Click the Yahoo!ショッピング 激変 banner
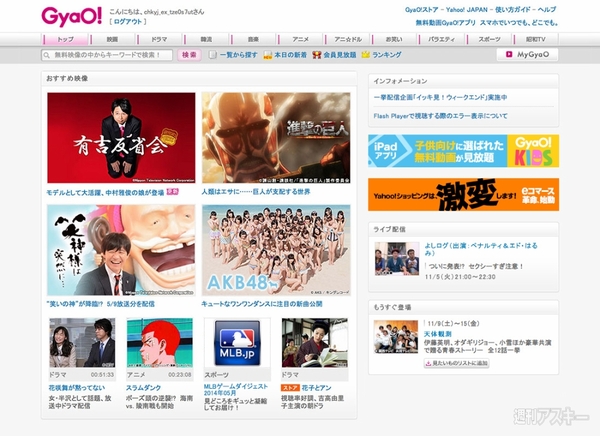The image size is (600, 436). click(x=463, y=194)
